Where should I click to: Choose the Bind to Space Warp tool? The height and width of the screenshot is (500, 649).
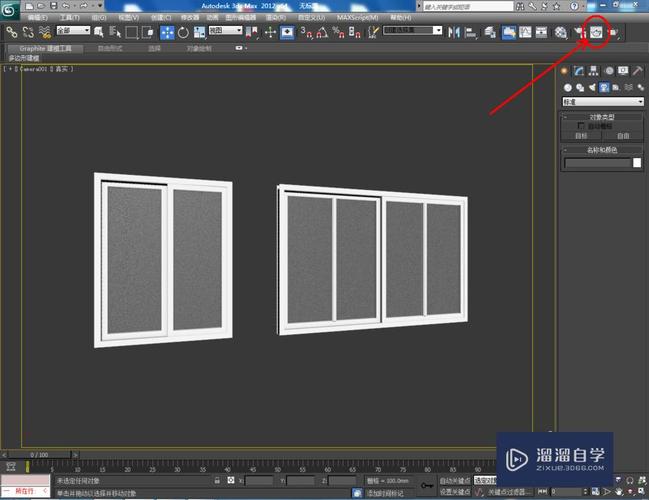tap(44, 31)
